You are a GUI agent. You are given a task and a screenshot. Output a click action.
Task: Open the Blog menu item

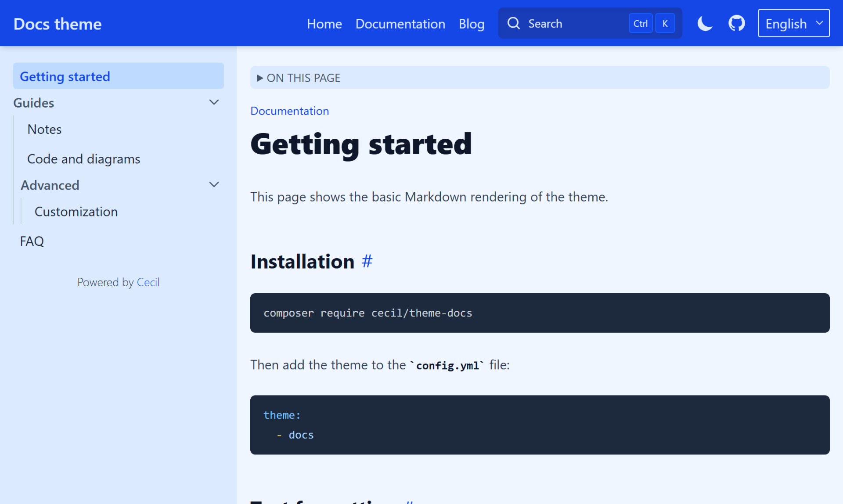pyautogui.click(x=472, y=24)
